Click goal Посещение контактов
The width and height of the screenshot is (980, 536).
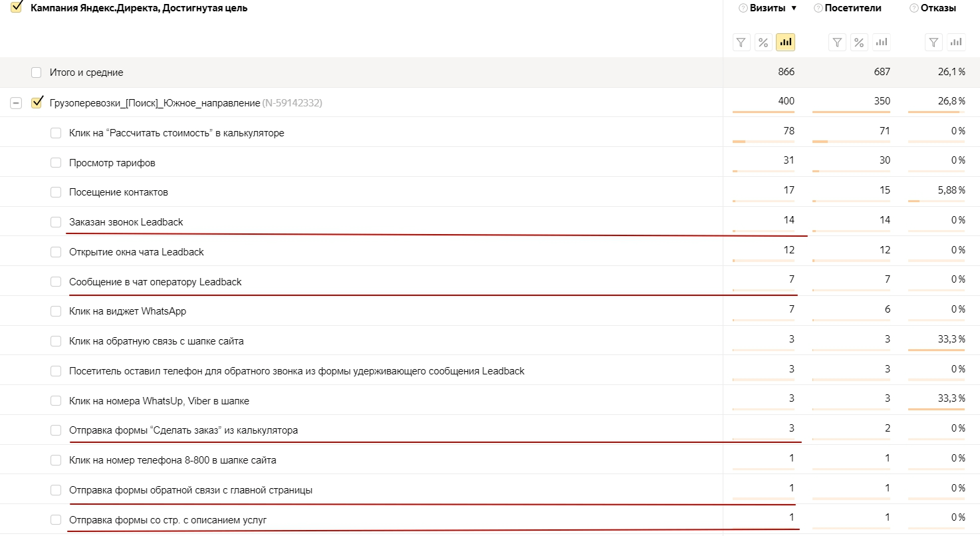(x=118, y=192)
